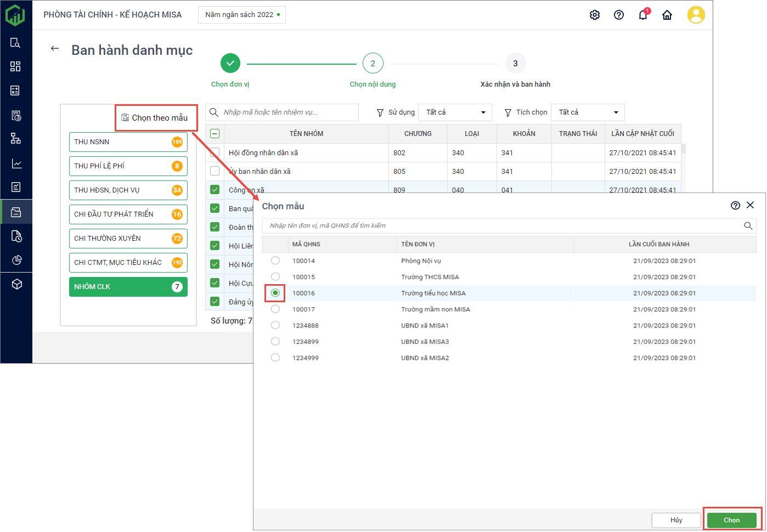Viewport: 767px width, 532px height.
Task: Open the user avatar profile
Action: click(696, 15)
